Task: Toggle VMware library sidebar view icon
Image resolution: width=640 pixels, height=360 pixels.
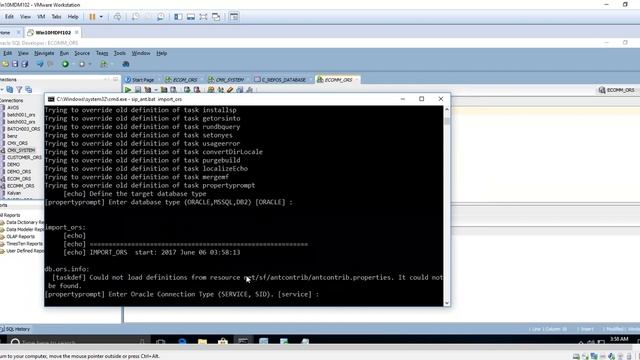Action: click(178, 17)
